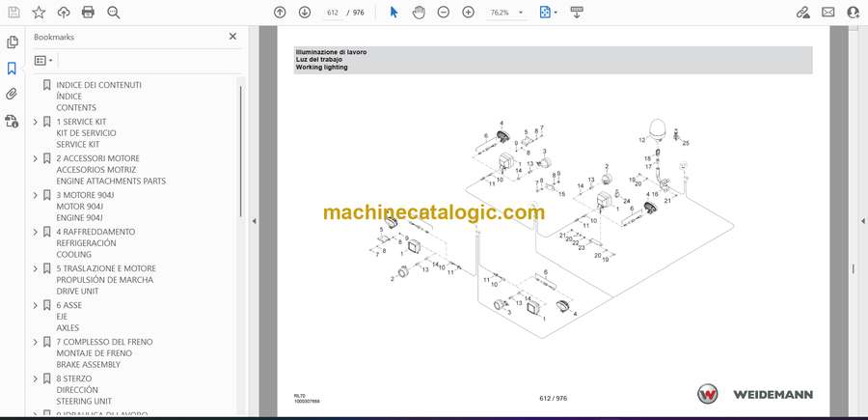Select the 4 RAFFREDDAMENTO bookmark
Image resolution: width=868 pixels, height=420 pixels.
(95, 242)
